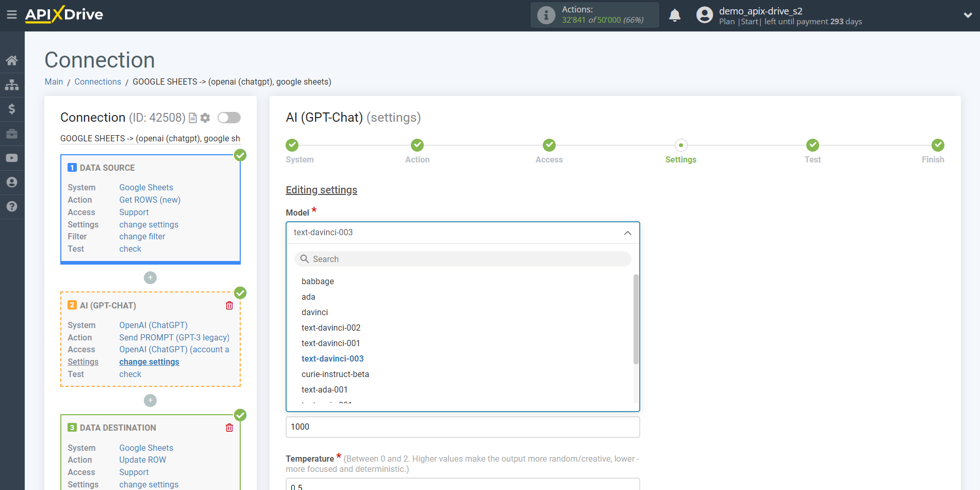The width and height of the screenshot is (980, 490).
Task: Click OpenAI (ChatGPT) system link
Action: coord(154,325)
